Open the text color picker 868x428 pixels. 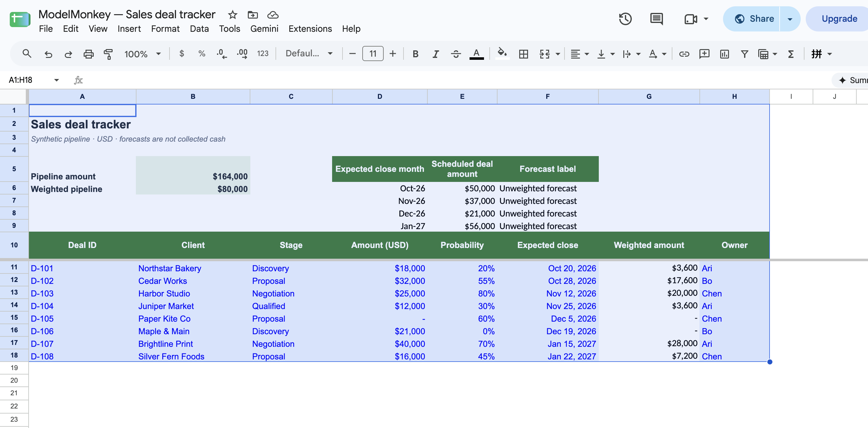click(476, 54)
